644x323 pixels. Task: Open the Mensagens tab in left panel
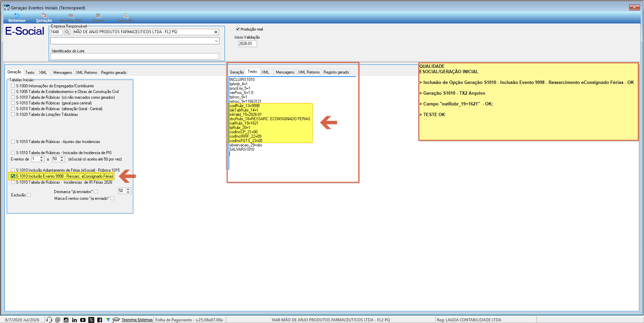(62, 73)
